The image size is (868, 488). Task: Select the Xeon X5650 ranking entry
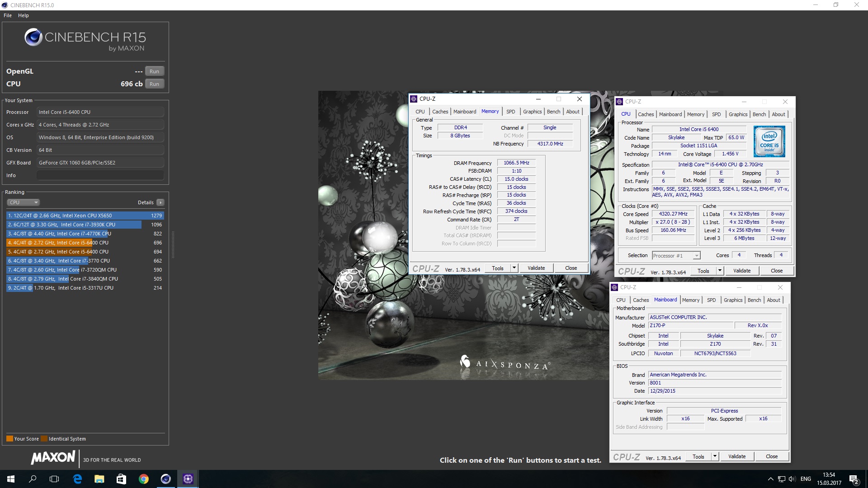[85, 216]
